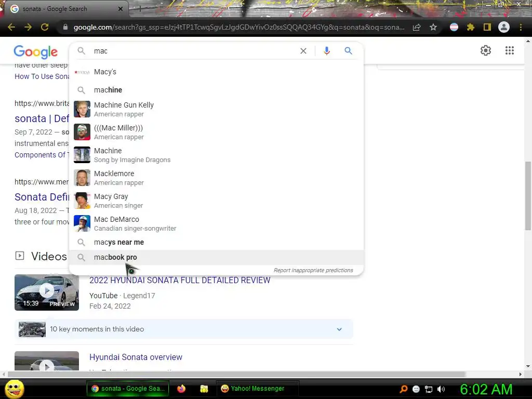Click the blue search magnifier button
532x399 pixels.
pyautogui.click(x=348, y=51)
